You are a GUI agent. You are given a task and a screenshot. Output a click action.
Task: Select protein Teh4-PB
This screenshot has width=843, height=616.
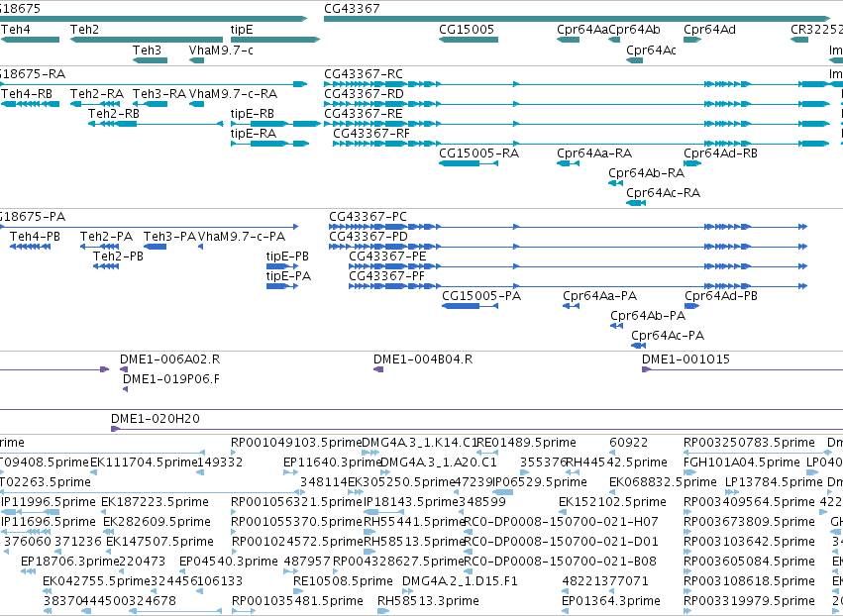[x=30, y=247]
